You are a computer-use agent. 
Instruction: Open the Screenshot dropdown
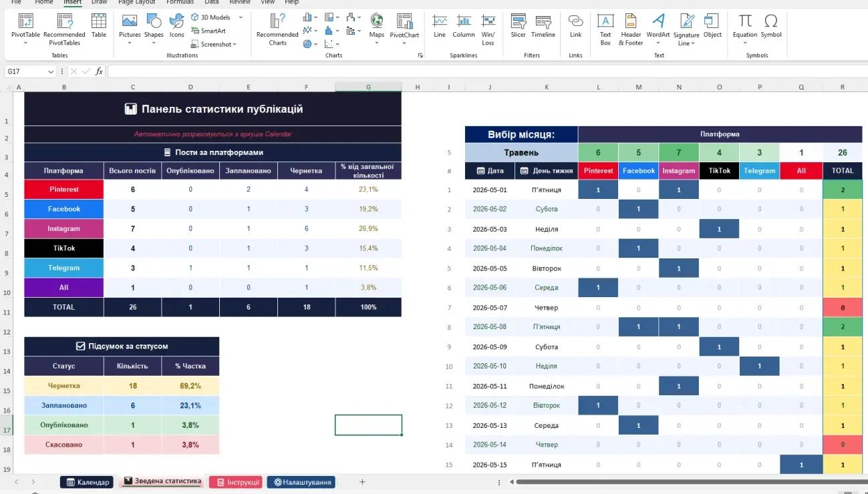(x=235, y=45)
